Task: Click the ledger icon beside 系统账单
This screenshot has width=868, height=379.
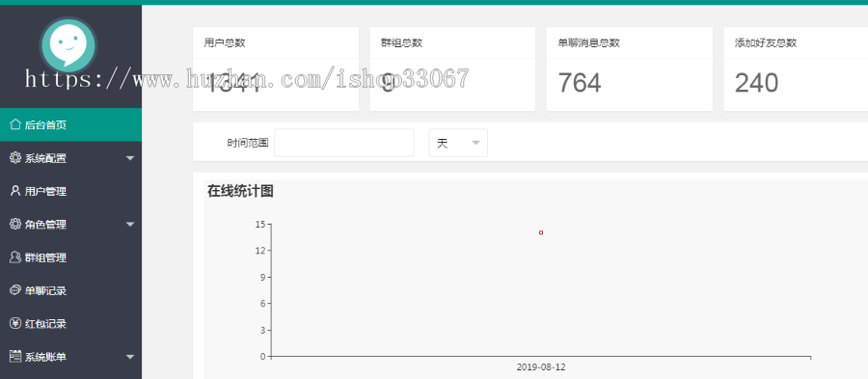Action: coord(15,356)
